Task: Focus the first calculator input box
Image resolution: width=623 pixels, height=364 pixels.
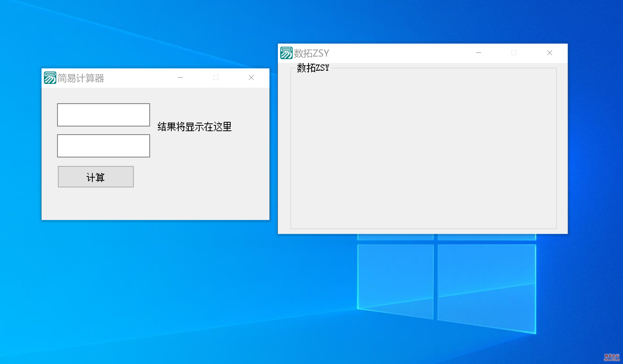Action: click(x=103, y=115)
